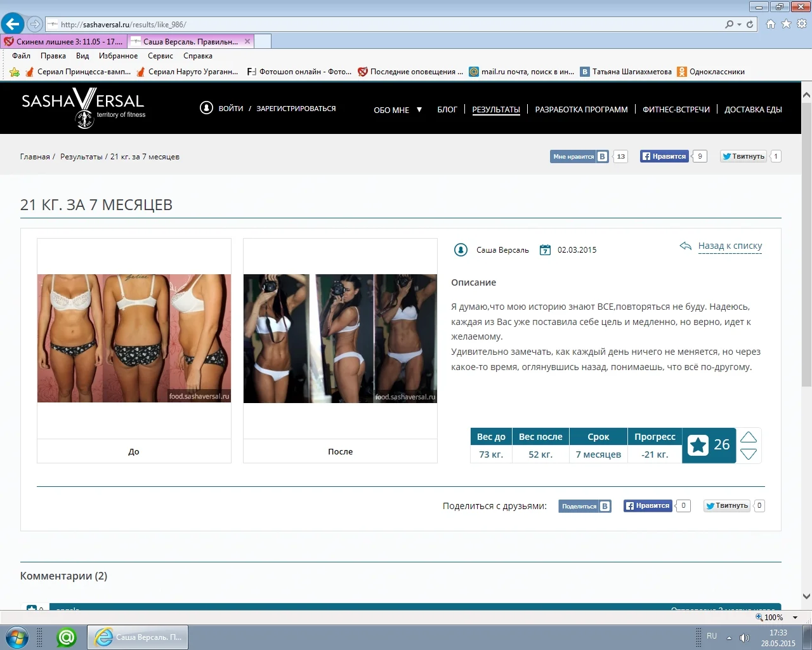Click the top Facebook Нравится button
The height and width of the screenshot is (650, 812).
[x=664, y=156]
